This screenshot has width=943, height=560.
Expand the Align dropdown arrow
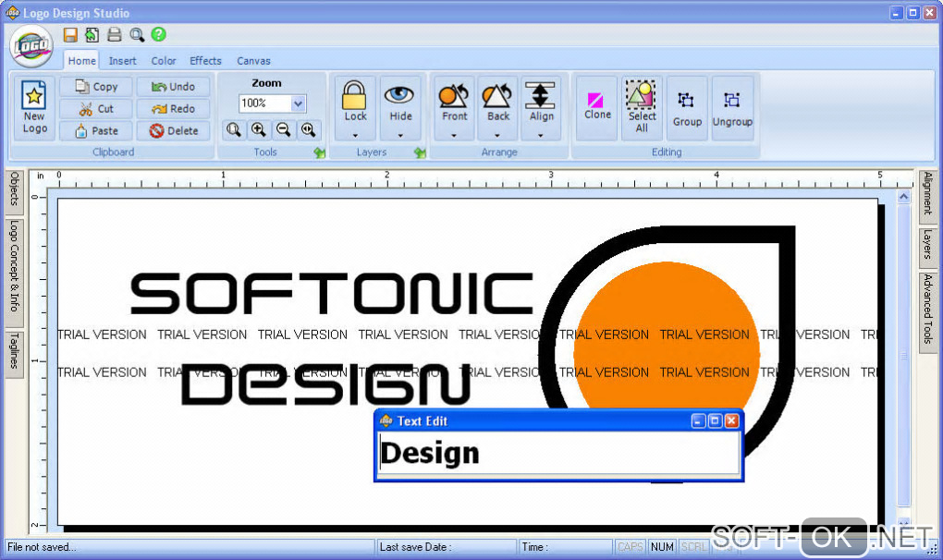coord(541,136)
